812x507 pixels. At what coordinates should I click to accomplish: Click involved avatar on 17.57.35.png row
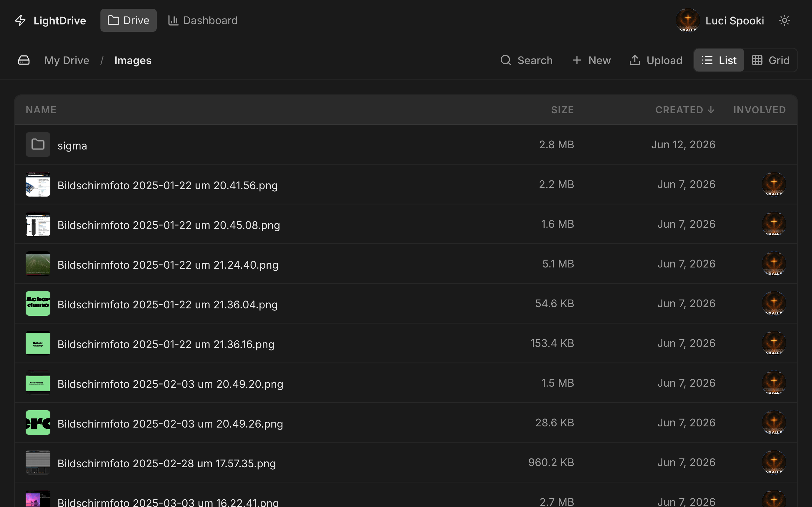[774, 462]
